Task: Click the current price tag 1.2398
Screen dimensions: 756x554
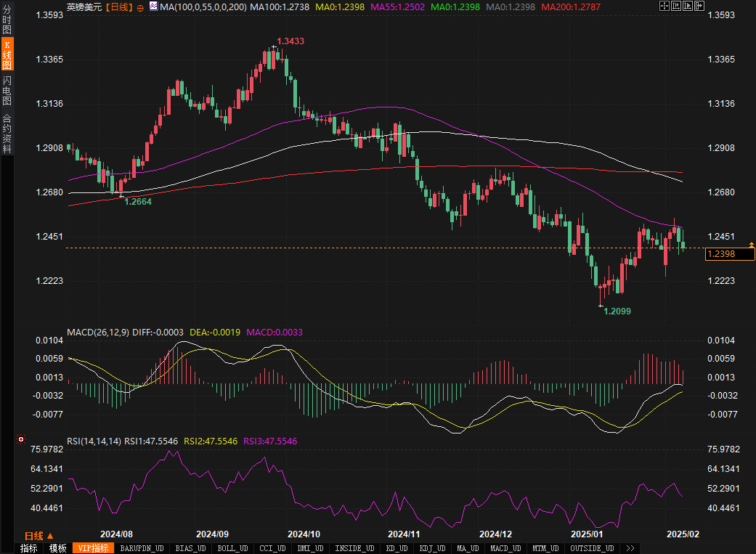Action: click(731, 254)
